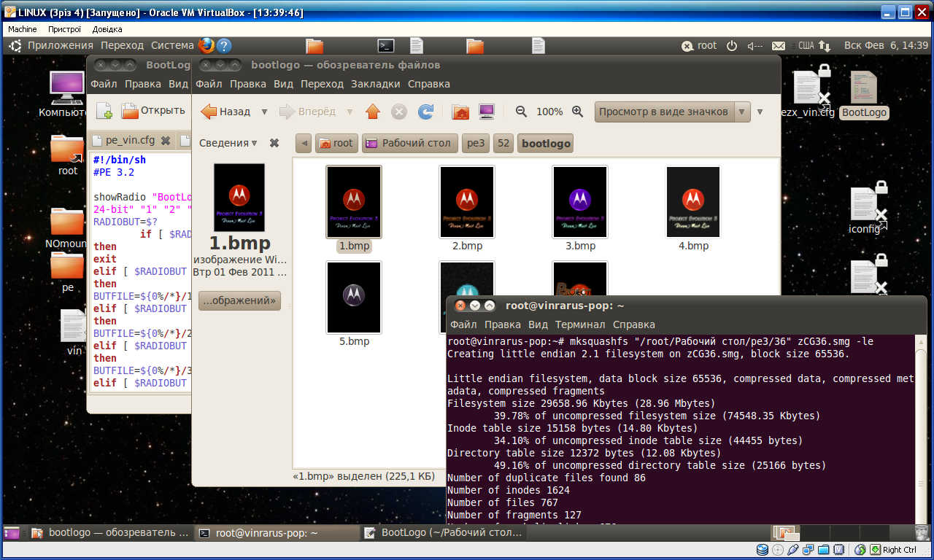Screen dimensions: 934x560
Task: Go to Рабочий стол in the path bar
Action: pyautogui.click(x=410, y=143)
